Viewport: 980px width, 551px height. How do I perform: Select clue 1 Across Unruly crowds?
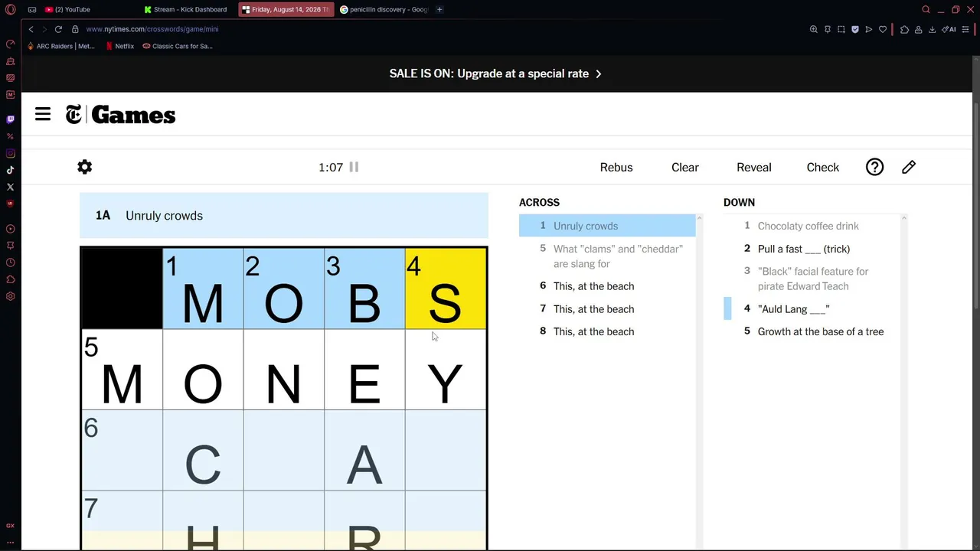[x=607, y=226]
